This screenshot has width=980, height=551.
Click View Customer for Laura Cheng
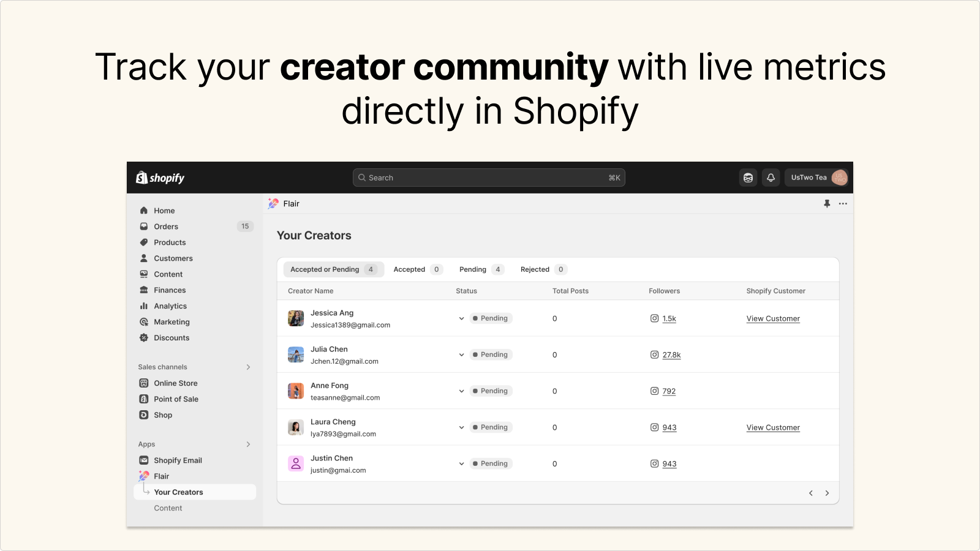(772, 427)
